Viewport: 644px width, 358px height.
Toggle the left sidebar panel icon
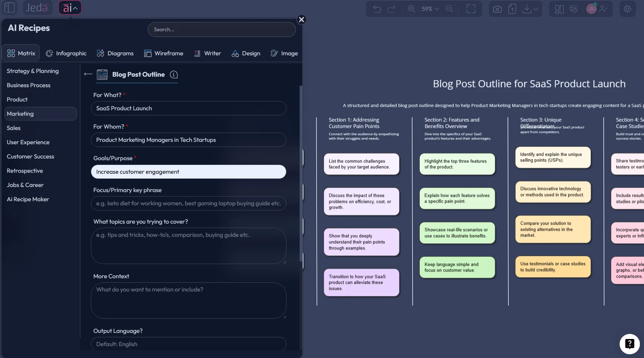9,7
